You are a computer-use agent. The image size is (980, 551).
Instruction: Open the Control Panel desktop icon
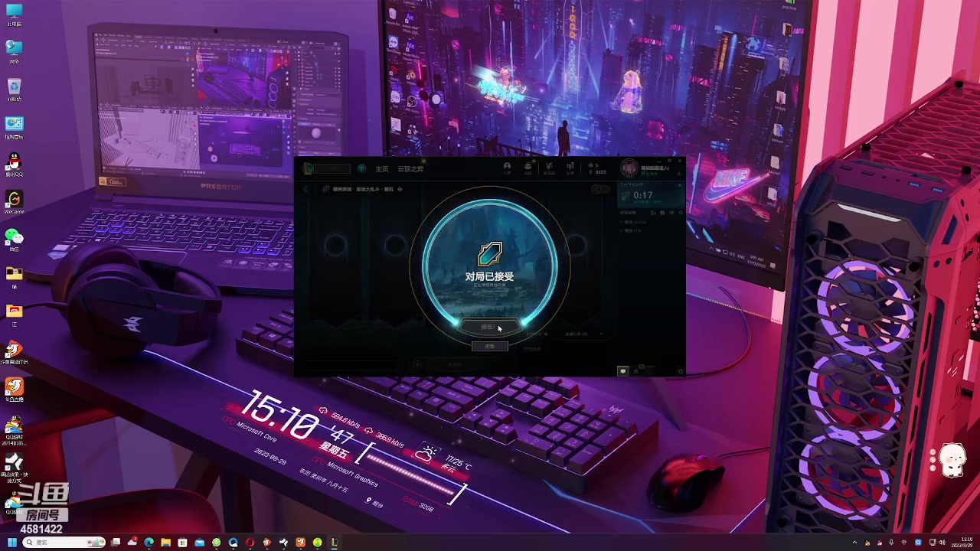(x=14, y=127)
